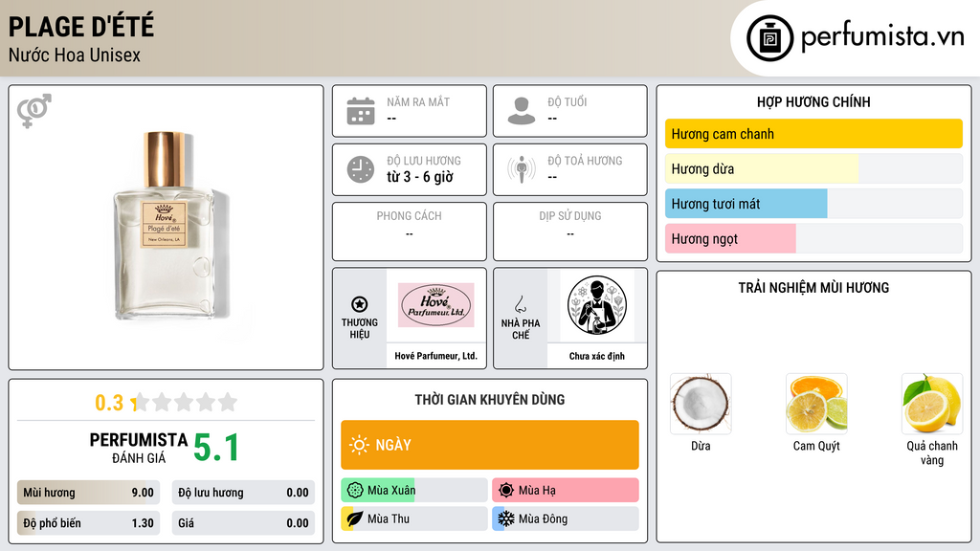Viewport: 980px width, 551px height.
Task: Click the Hương ngọt accord bar
Action: point(813,238)
